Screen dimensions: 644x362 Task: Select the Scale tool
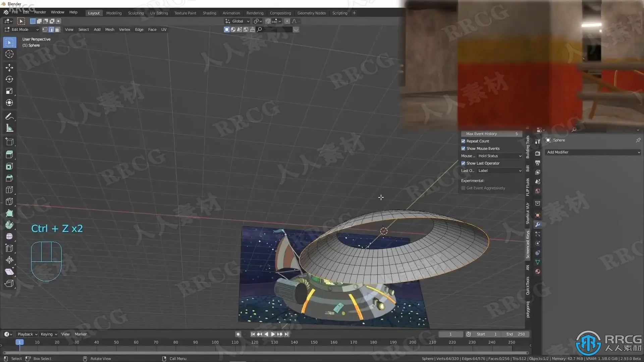click(9, 91)
